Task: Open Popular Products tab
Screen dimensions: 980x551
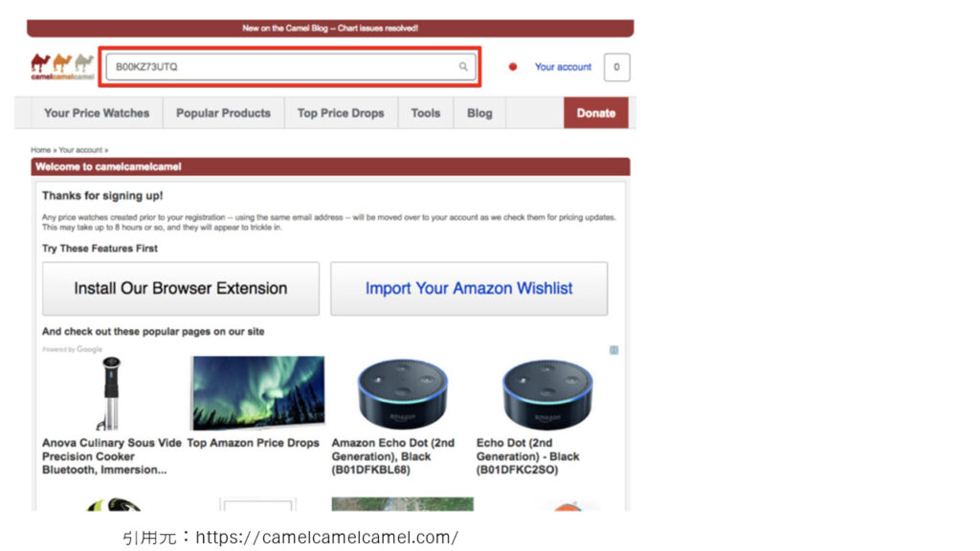Action: tap(223, 113)
